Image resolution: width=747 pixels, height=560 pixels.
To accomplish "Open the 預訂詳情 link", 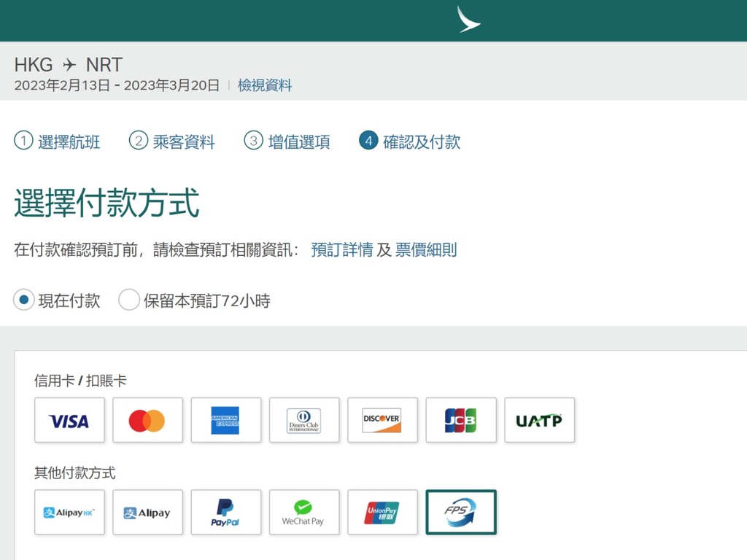I will click(342, 249).
